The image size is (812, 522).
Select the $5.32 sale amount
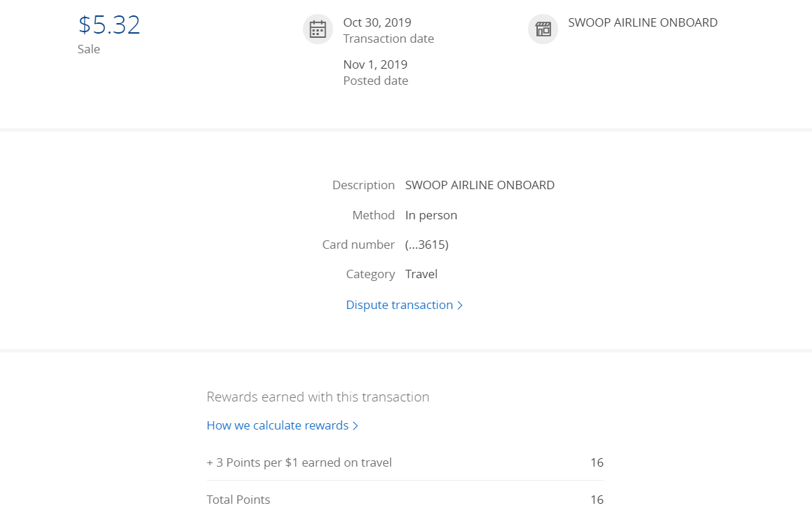pos(109,25)
